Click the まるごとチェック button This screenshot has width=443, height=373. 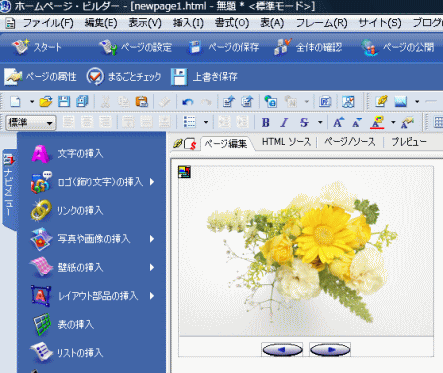click(x=124, y=77)
